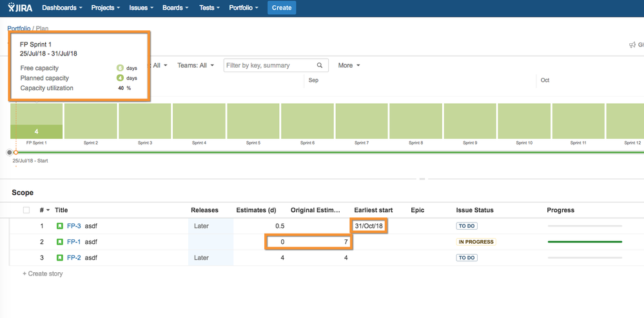Click the Title column header
The width and height of the screenshot is (644, 318).
pos(61,210)
